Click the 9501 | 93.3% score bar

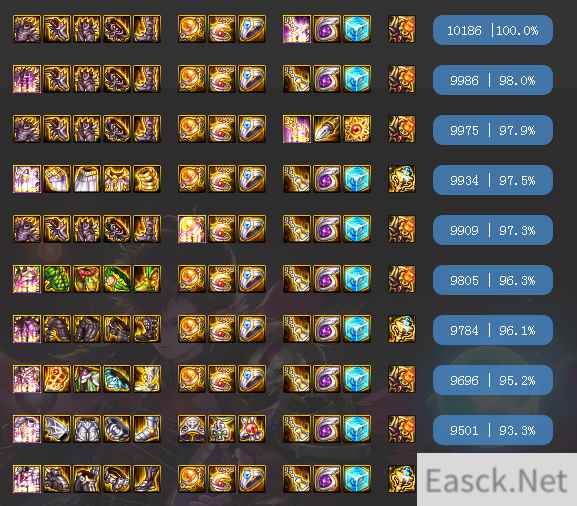(493, 430)
